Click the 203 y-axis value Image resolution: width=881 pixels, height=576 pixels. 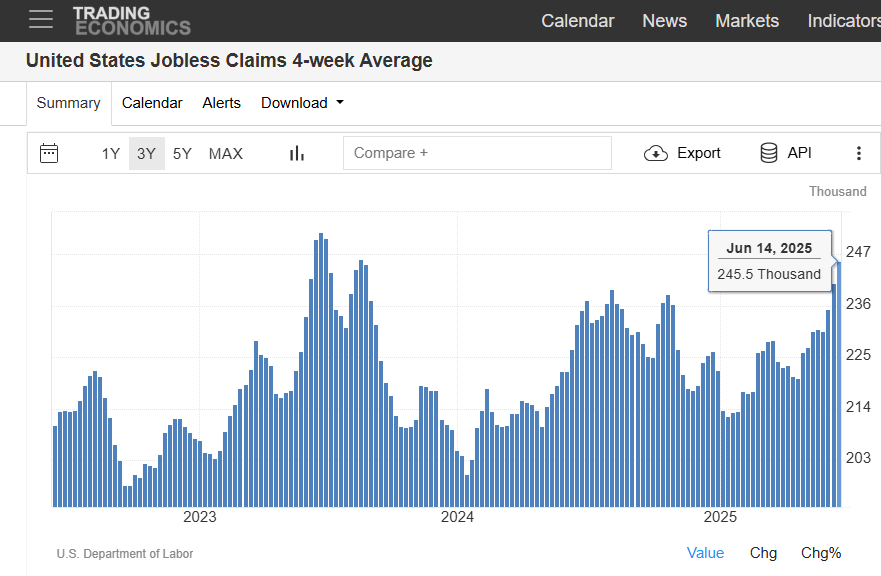[859, 458]
